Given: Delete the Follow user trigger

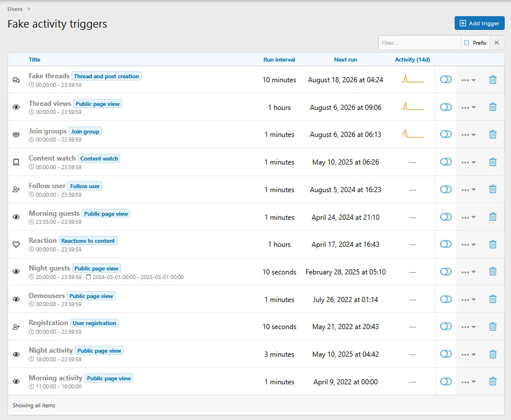Looking at the screenshot, I should coord(493,189).
